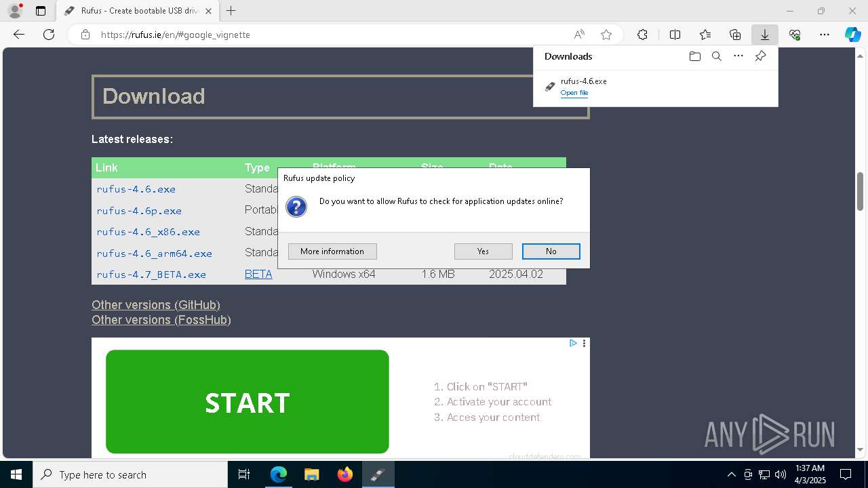
Task: Open network icon in system tray
Action: pyautogui.click(x=764, y=474)
